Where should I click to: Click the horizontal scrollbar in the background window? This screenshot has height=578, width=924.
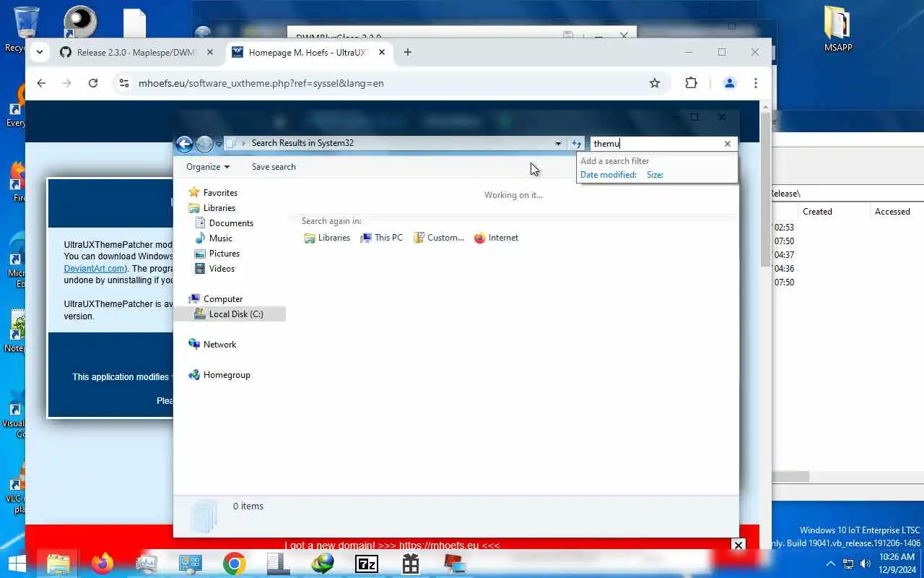(790, 477)
